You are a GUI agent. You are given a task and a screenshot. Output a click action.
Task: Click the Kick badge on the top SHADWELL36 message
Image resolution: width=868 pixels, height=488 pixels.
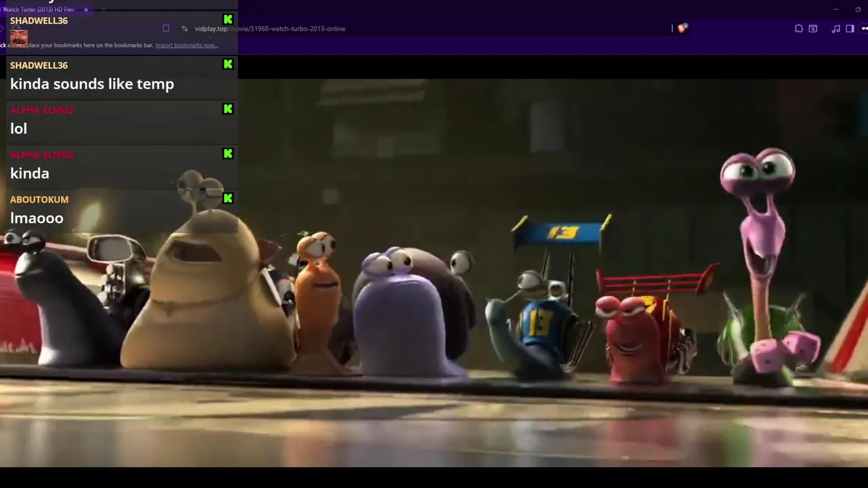[228, 20]
